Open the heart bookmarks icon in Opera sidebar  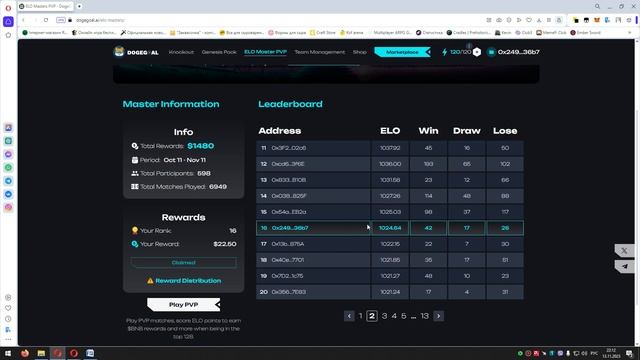coord(8,308)
